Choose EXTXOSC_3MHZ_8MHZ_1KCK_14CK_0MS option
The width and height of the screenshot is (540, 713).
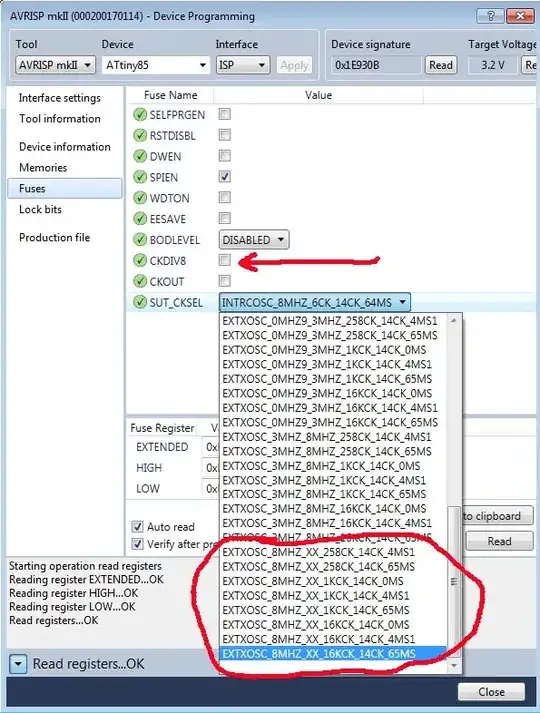pyautogui.click(x=333, y=466)
